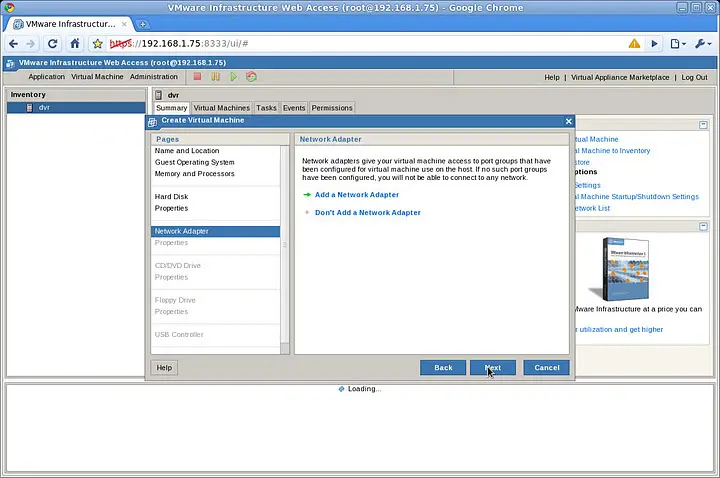Open the Administration menu
This screenshot has height=478, width=720.
click(x=153, y=77)
